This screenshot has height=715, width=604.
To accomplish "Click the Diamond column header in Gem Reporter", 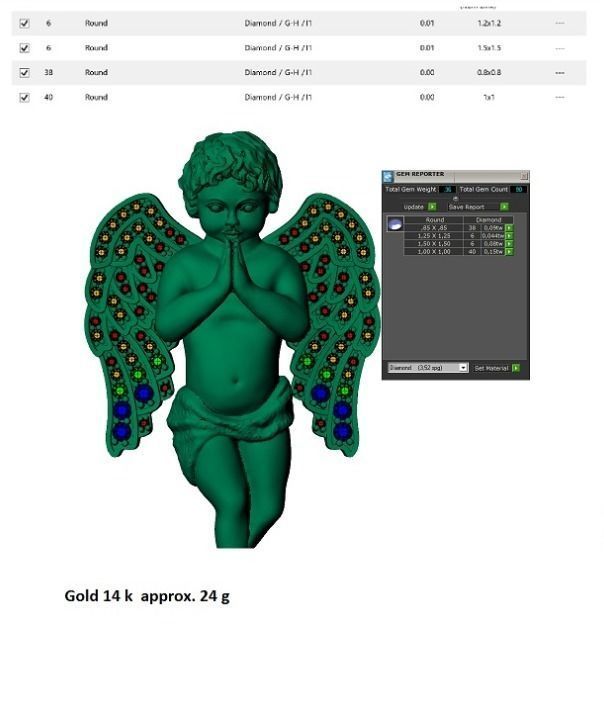I will pos(489,220).
